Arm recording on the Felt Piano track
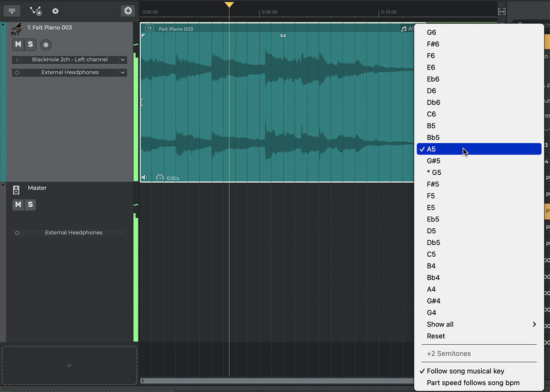 tap(46, 45)
